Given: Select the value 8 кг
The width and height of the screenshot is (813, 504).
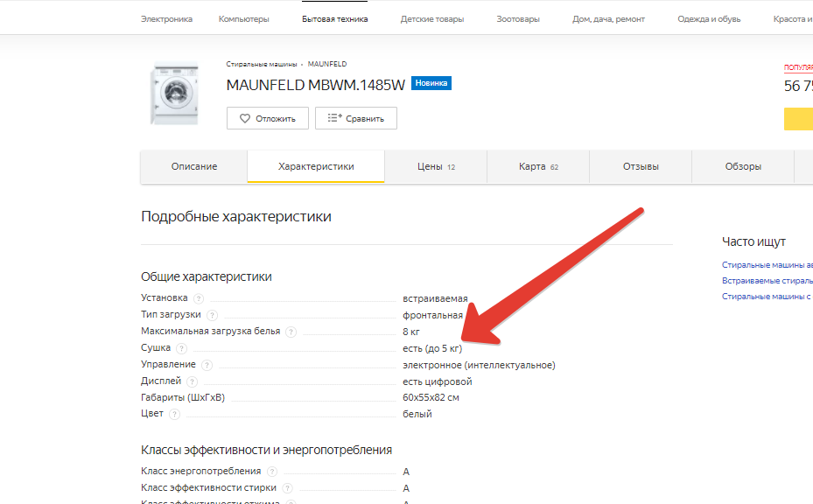Looking at the screenshot, I should (411, 332).
